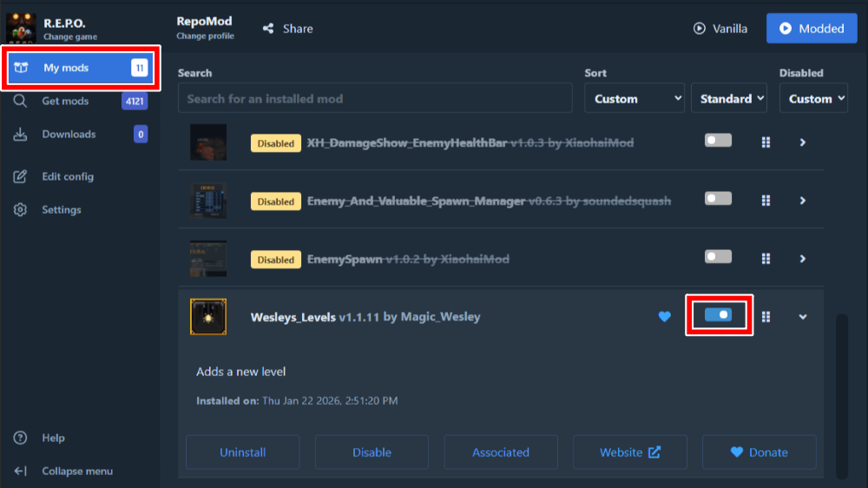Screen dimensions: 868x488
Task: Expand the EnemySpawn mod details
Action: (x=802, y=259)
